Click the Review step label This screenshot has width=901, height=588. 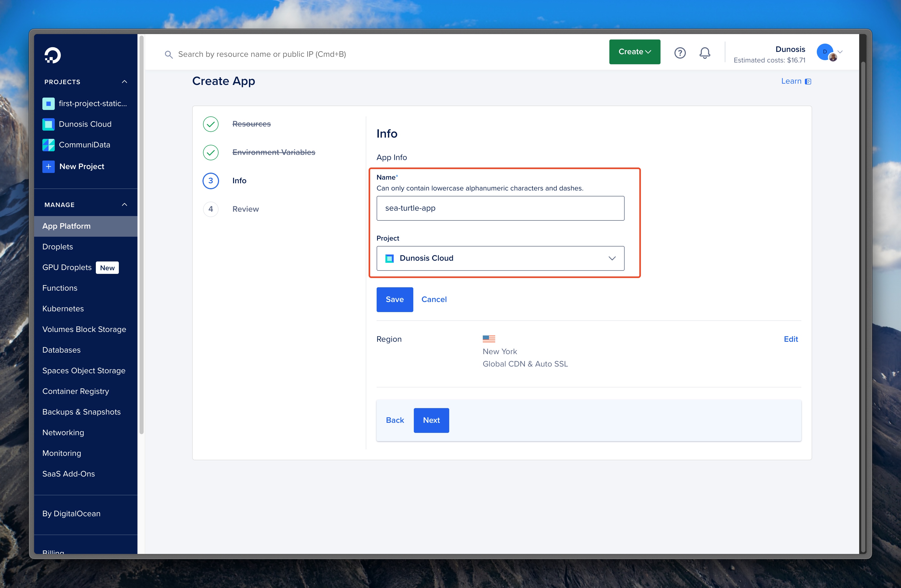coord(245,209)
